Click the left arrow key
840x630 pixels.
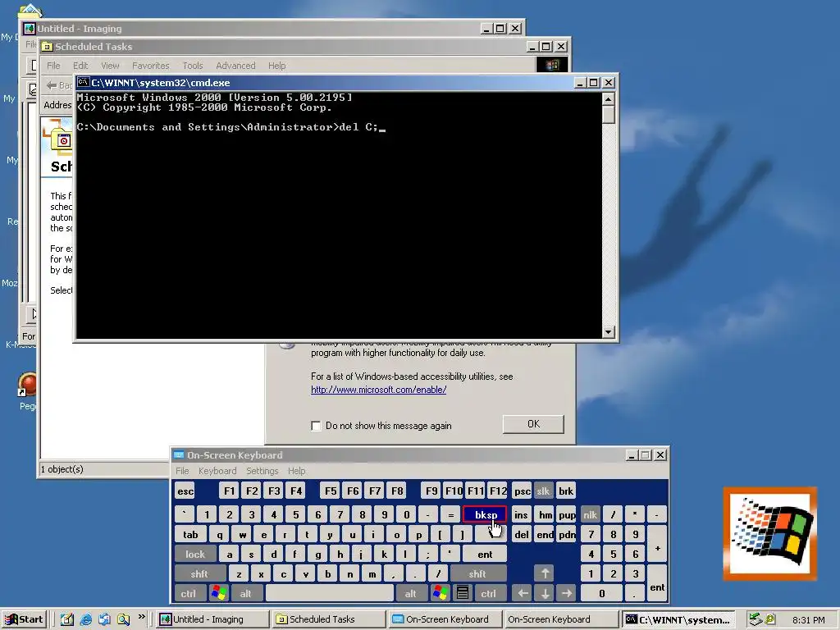[x=523, y=594]
